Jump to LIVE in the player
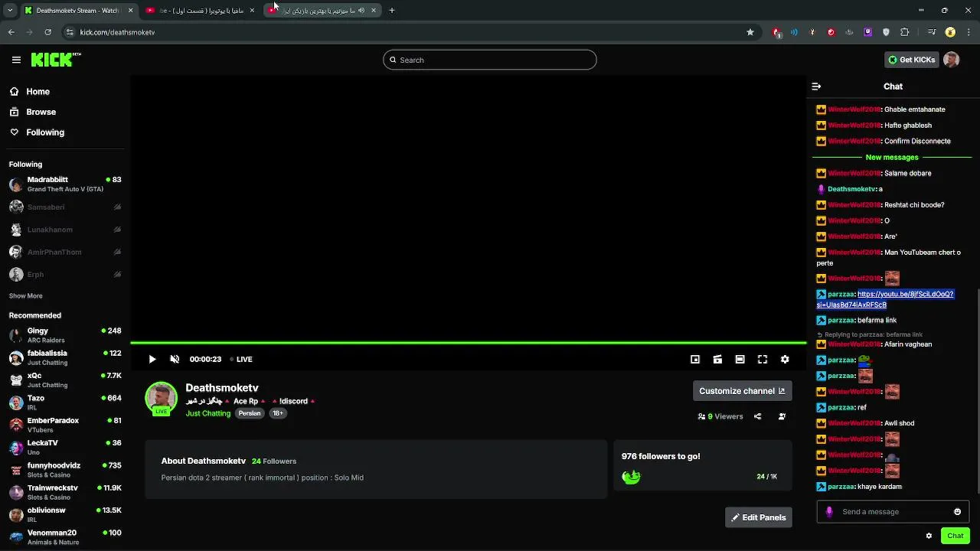The height and width of the screenshot is (551, 980). click(x=241, y=359)
